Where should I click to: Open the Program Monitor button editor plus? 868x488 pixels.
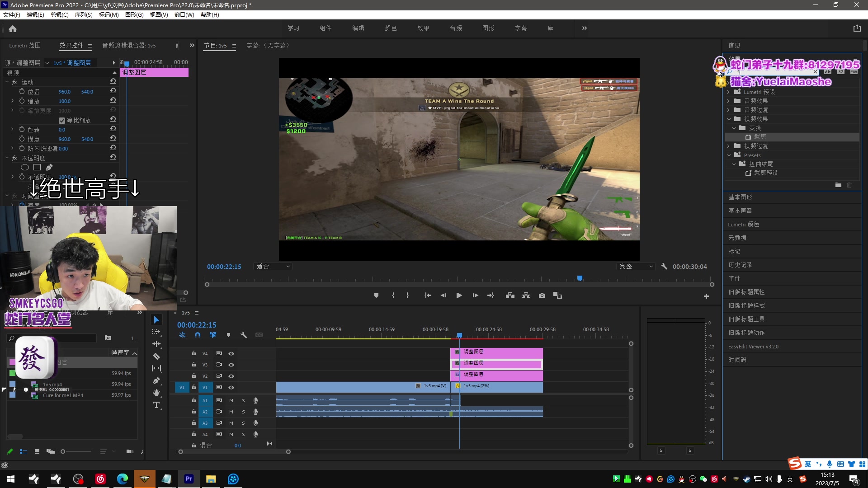(x=706, y=296)
